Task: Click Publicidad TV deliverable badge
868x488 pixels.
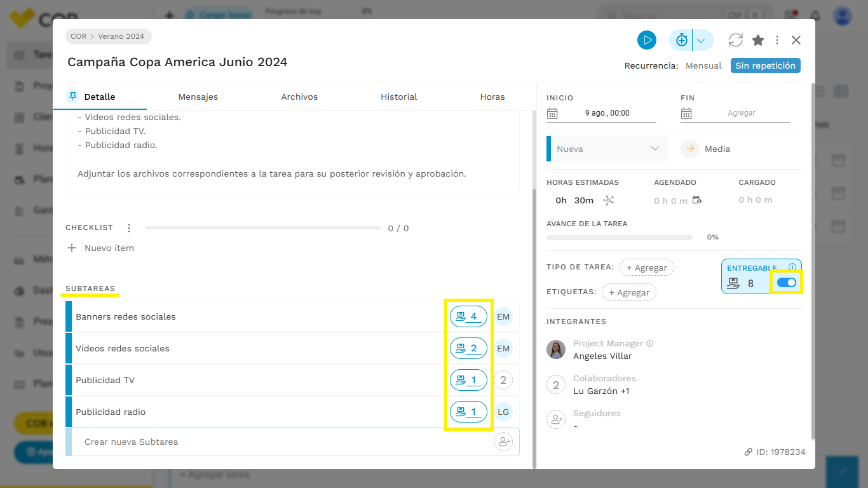Action: (x=468, y=380)
